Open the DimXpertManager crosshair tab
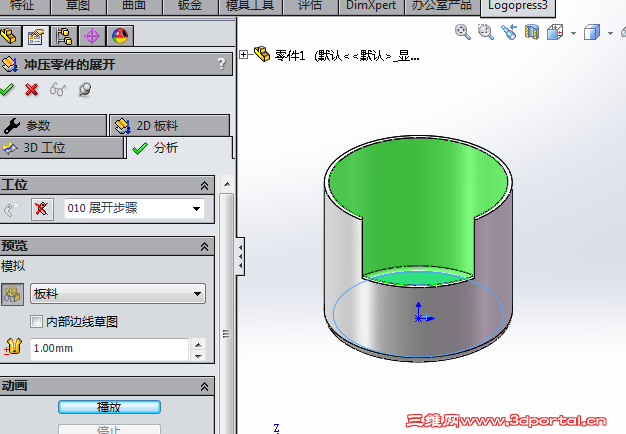This screenshot has width=626, height=434. 92,36
